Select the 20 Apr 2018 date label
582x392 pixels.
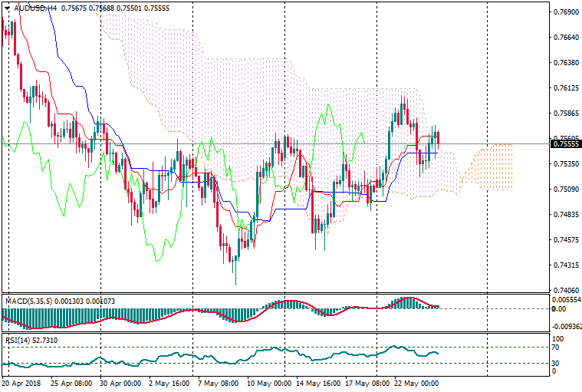(21, 382)
